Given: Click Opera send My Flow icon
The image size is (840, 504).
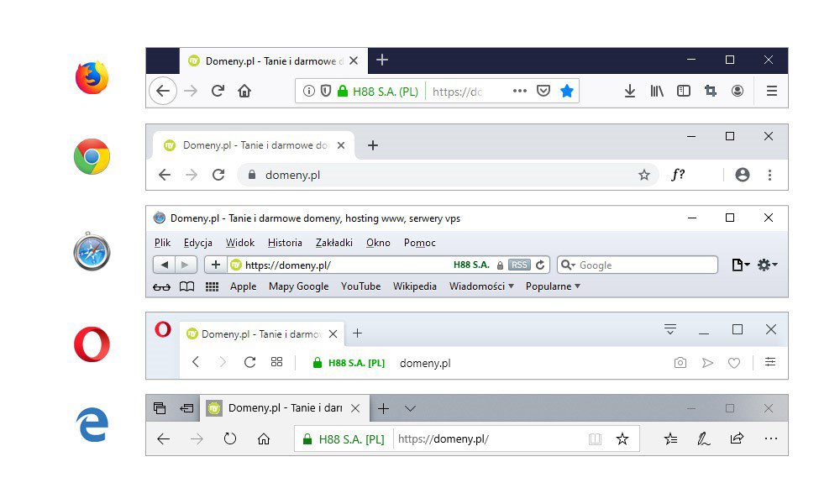Looking at the screenshot, I should 707,363.
